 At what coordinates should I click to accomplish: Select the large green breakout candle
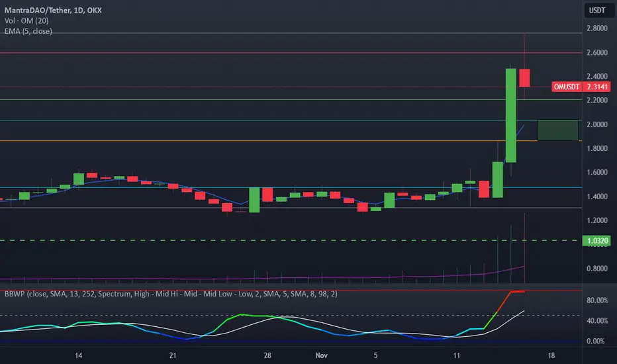pos(511,115)
